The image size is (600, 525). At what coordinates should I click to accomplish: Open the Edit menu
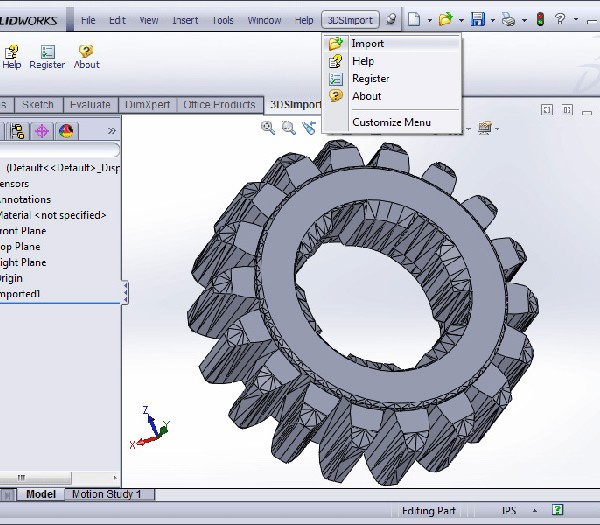(117, 20)
